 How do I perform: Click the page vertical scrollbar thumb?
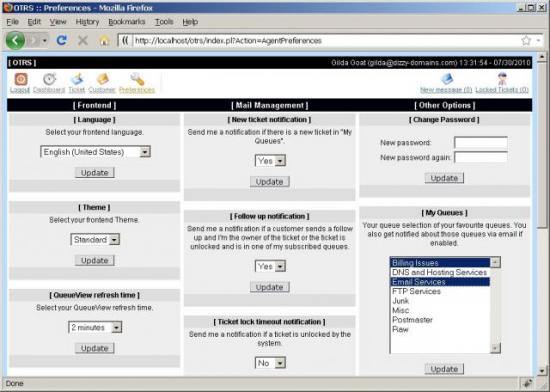tap(542, 145)
